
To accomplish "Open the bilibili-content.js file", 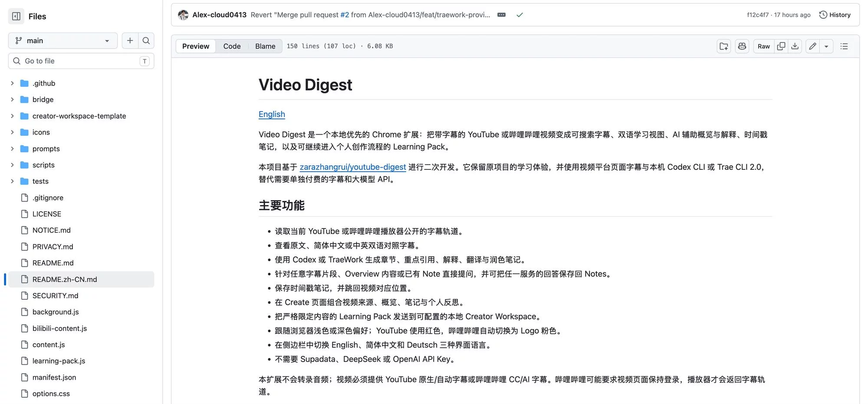I will coord(59,328).
